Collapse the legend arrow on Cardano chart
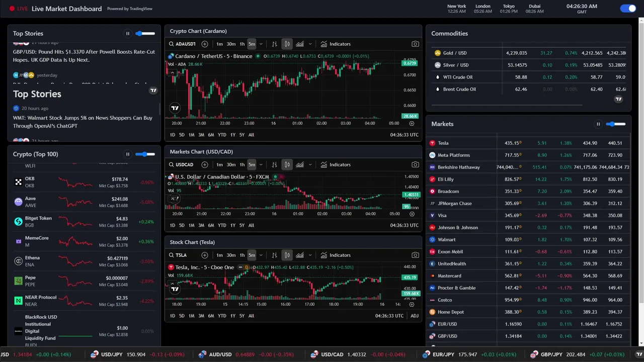 click(173, 73)
